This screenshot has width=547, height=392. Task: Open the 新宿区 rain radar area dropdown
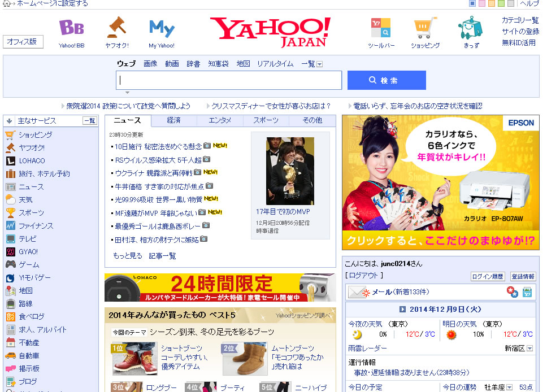[x=530, y=349]
